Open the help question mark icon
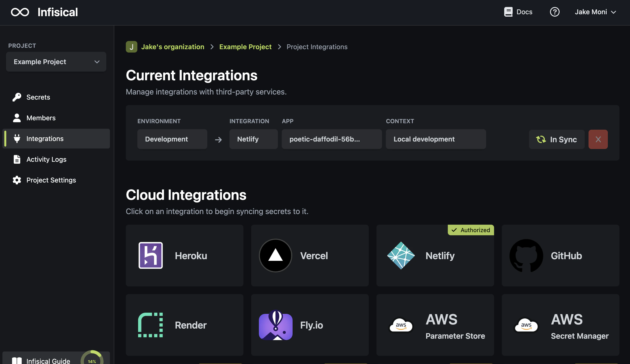The width and height of the screenshot is (630, 364). (555, 12)
